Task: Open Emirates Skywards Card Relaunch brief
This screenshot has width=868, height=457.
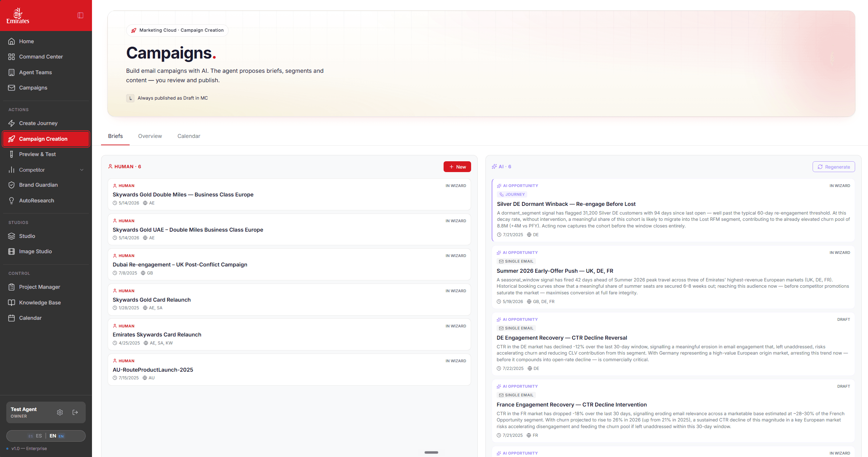Action: (x=289, y=334)
